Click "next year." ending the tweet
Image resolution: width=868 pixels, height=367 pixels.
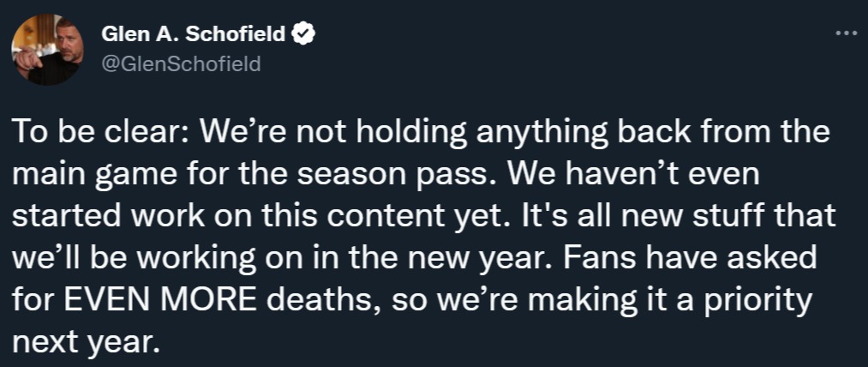coord(86,345)
